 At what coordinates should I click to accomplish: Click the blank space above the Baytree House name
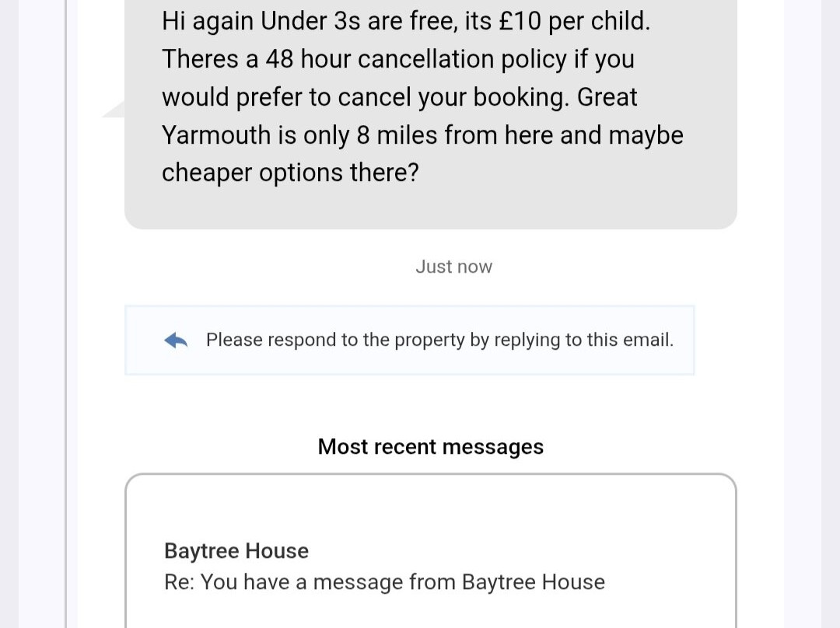[430, 509]
